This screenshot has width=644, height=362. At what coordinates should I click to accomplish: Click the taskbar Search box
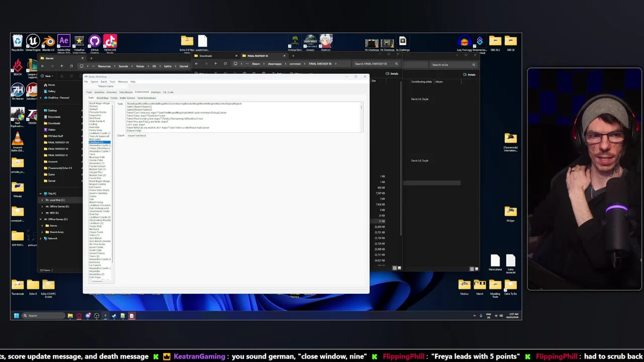(43, 316)
